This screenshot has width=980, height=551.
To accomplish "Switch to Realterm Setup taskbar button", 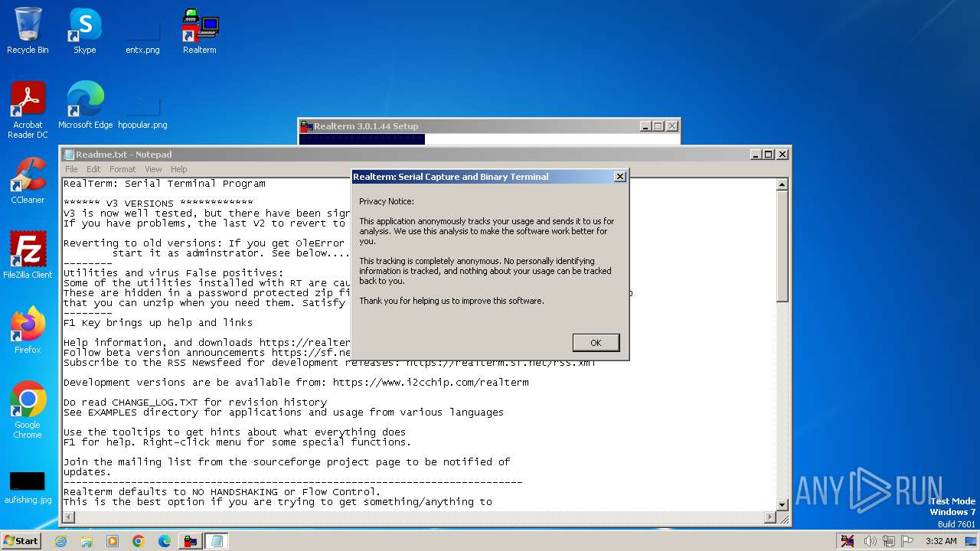I will pos(191,541).
